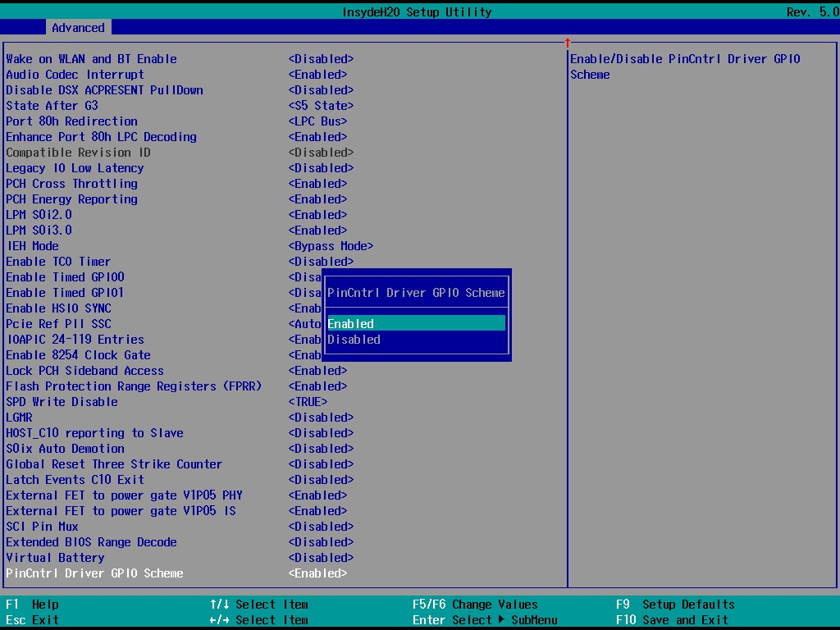Select External FET to power gate V1P05 PHY

pyautogui.click(x=125, y=495)
